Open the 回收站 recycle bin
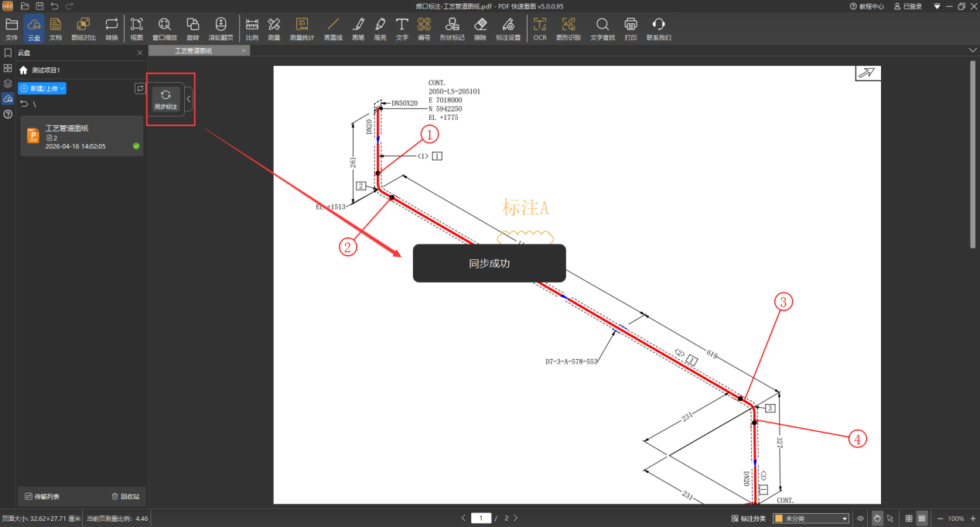This screenshot has height=527, width=980. tap(125, 496)
